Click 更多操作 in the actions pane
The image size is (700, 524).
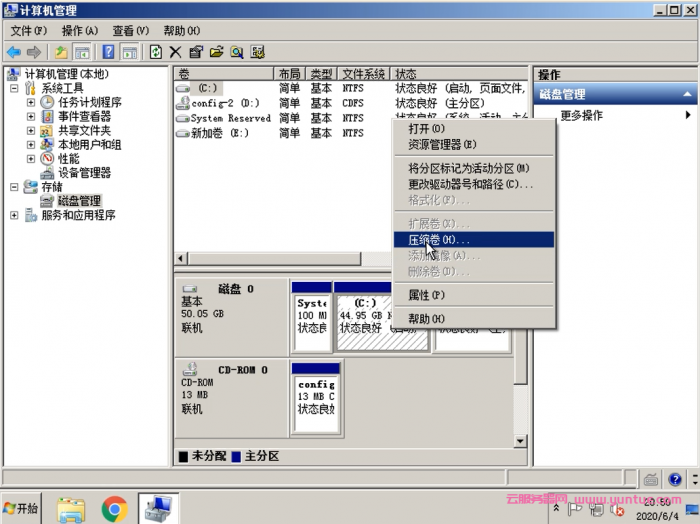click(x=582, y=115)
